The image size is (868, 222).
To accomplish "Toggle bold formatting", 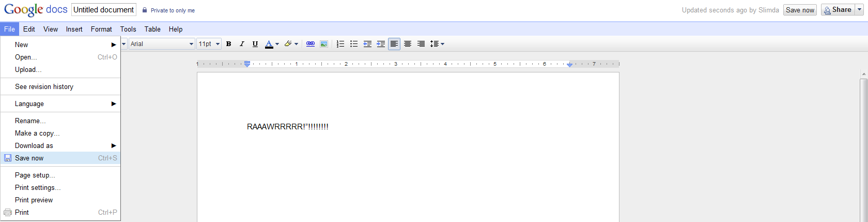I will pos(228,44).
